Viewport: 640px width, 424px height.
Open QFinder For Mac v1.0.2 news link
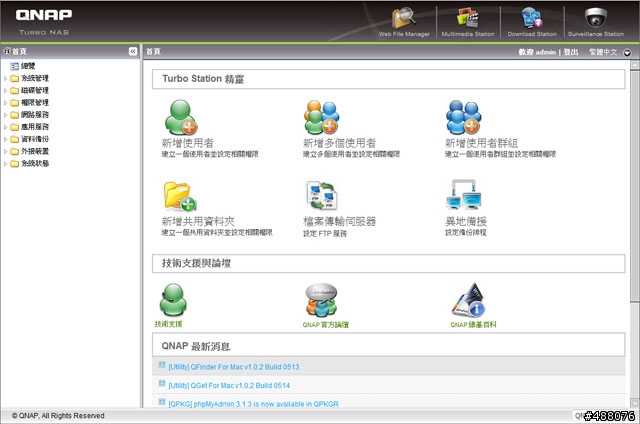tap(234, 367)
